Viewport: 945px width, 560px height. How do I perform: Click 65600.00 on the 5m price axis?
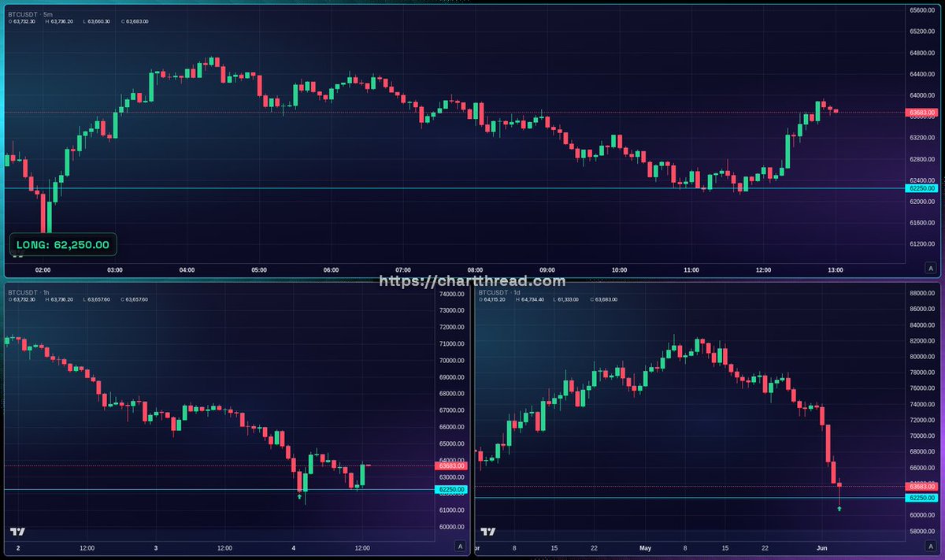click(922, 10)
